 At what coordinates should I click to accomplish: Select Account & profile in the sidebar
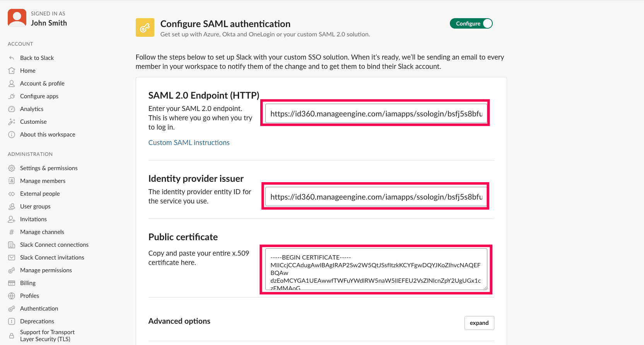tap(43, 83)
